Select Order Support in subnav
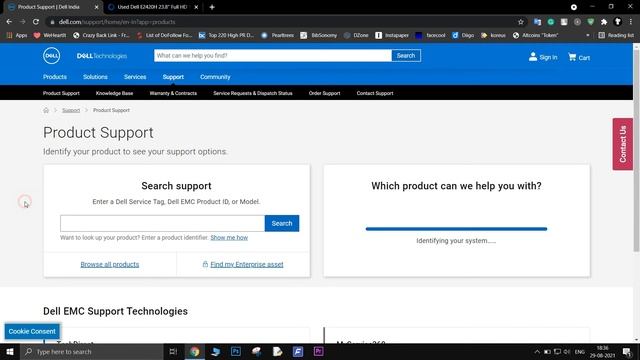Image resolution: width=640 pixels, height=360 pixels. click(324, 93)
